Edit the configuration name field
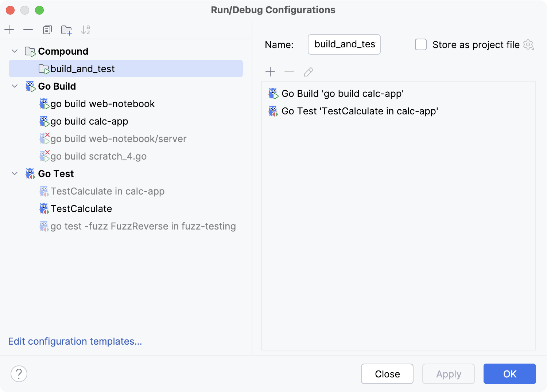The width and height of the screenshot is (547, 392). pos(343,44)
